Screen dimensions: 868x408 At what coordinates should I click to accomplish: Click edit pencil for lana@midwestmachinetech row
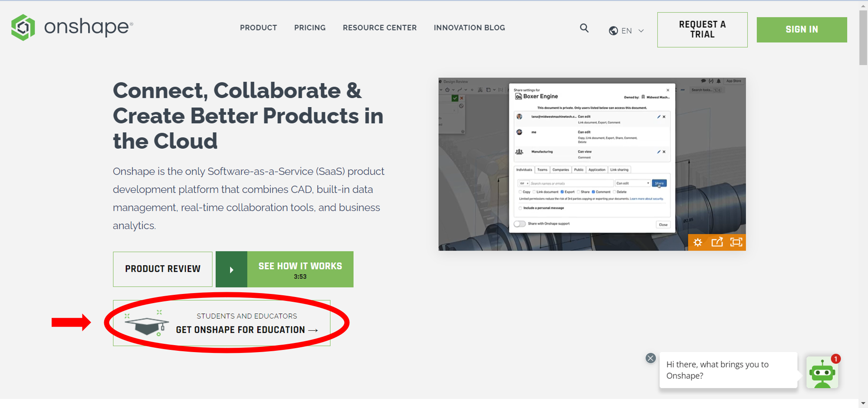pyautogui.click(x=658, y=117)
